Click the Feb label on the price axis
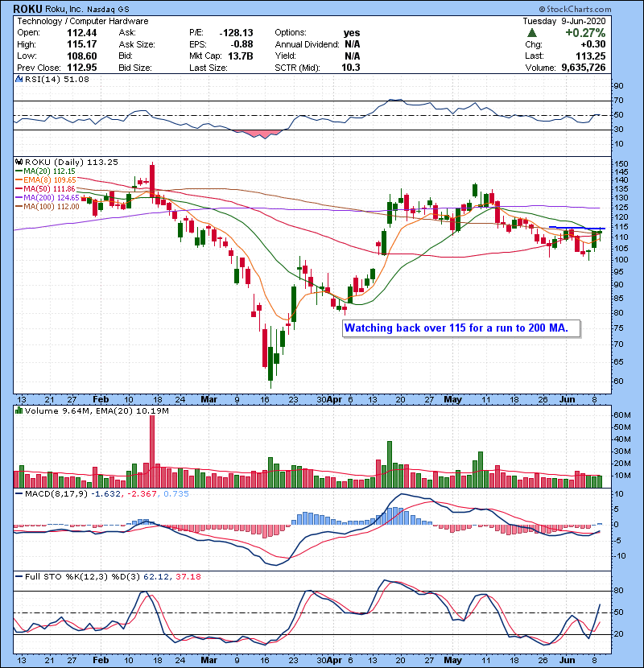The width and height of the screenshot is (644, 668). [x=101, y=400]
